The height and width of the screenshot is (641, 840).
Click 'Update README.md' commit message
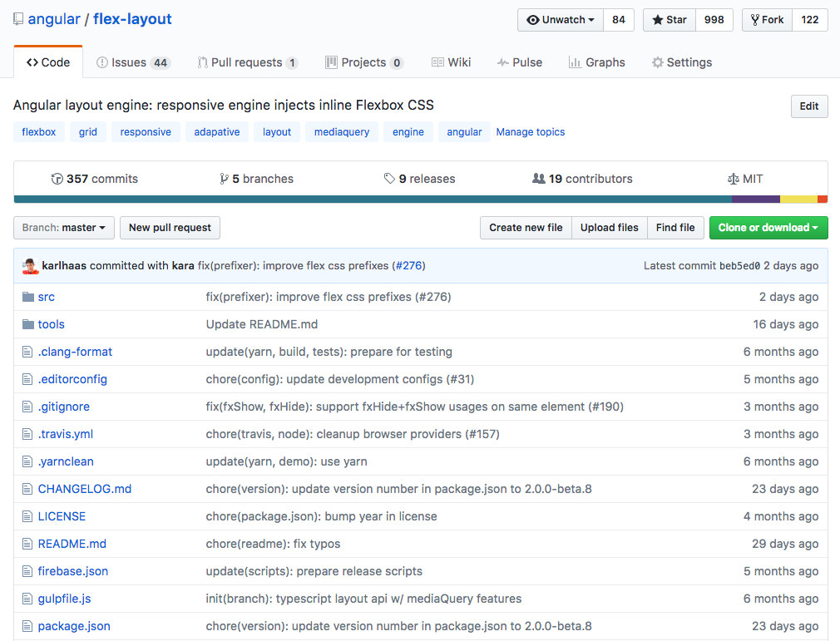(x=261, y=324)
